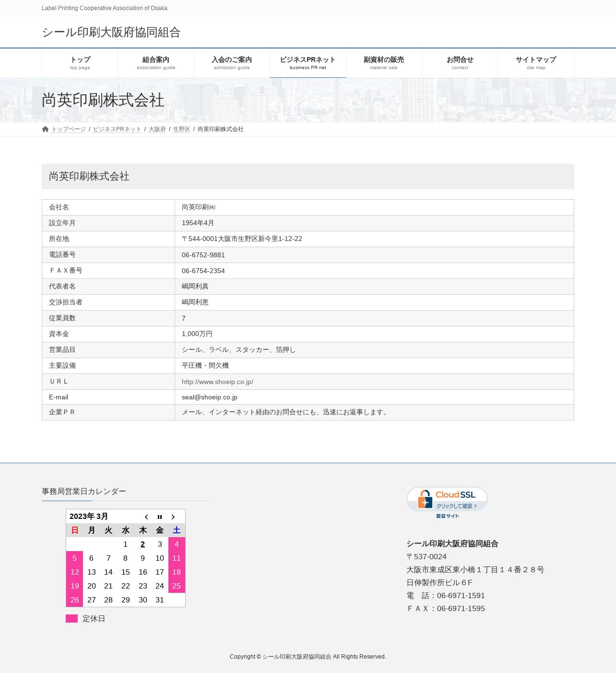
Task: Select calendar holiday date 26
Action: click(x=74, y=600)
